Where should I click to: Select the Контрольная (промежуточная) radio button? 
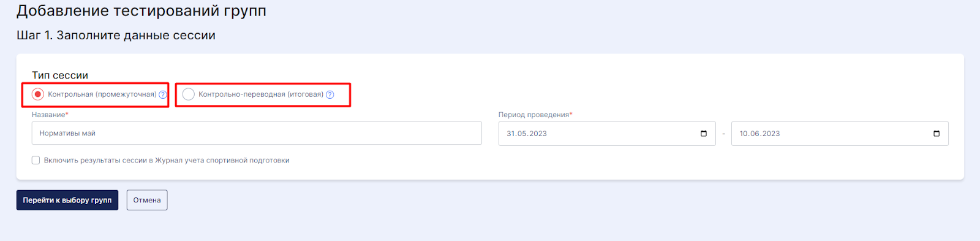(x=38, y=94)
